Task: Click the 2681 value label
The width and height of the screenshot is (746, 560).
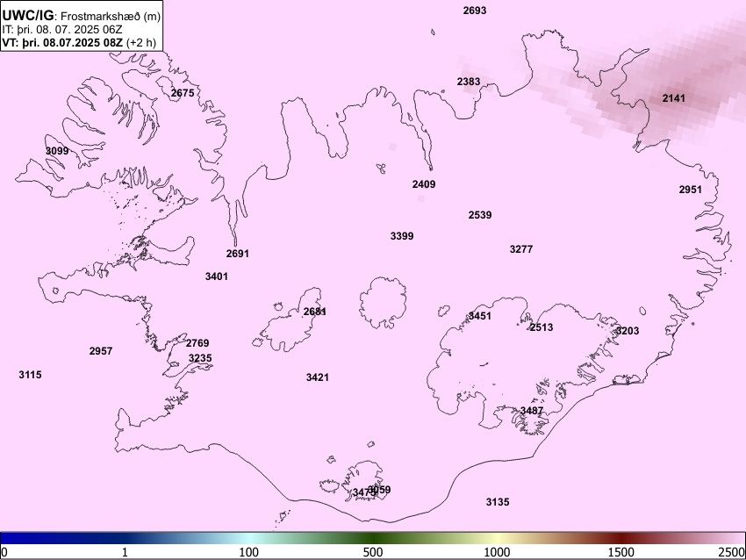Action: point(315,312)
